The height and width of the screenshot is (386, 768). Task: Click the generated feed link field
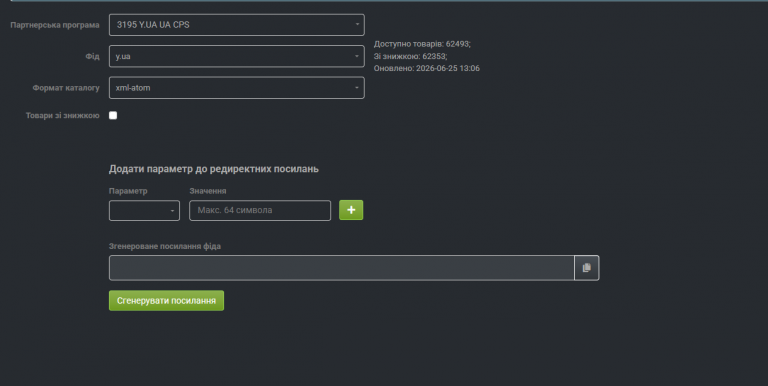[x=341, y=268]
